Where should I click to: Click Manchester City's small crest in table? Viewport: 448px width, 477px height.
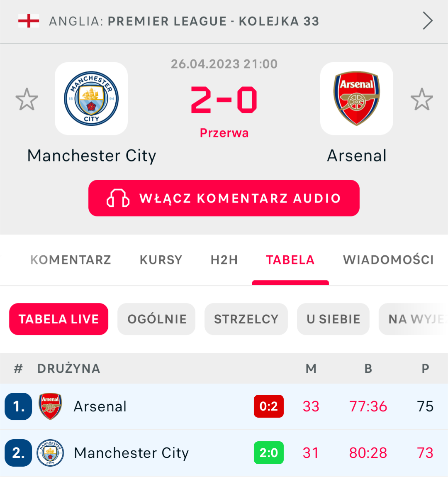[x=50, y=453]
